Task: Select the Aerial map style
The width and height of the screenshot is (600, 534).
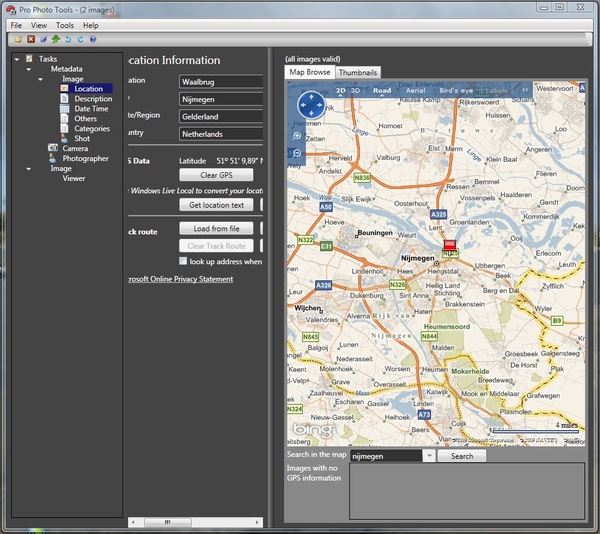Action: point(415,91)
